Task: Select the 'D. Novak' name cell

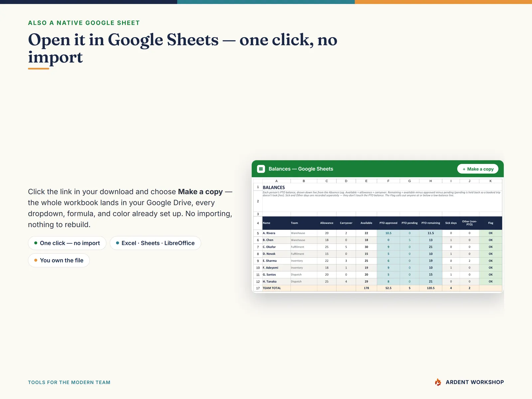Action: point(276,254)
